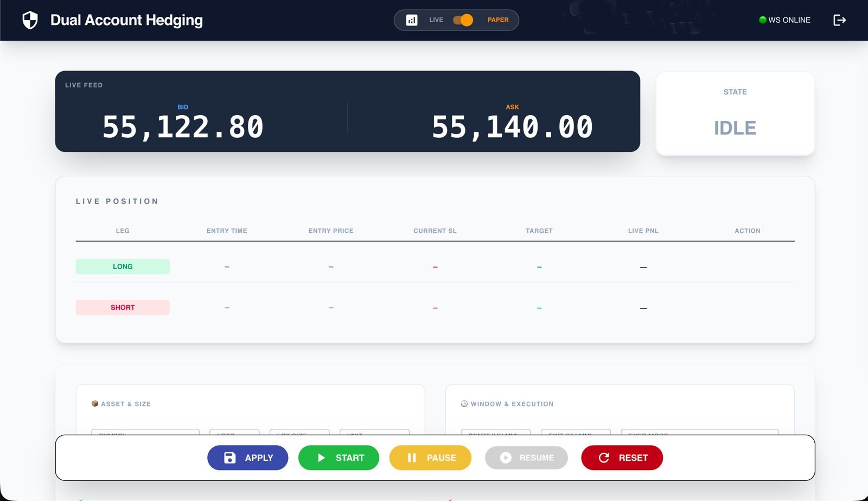Click the 'ASSET & SIZE' section title
This screenshot has width=868, height=501.
(126, 404)
